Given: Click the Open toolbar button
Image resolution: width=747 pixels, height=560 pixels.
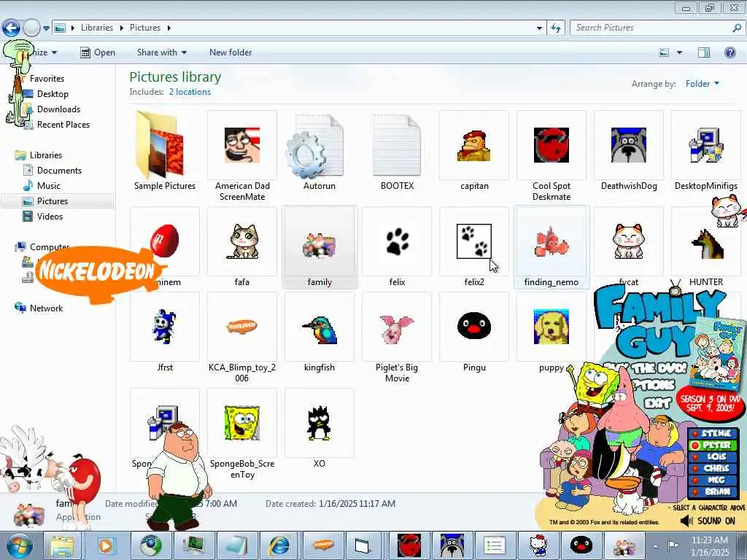Looking at the screenshot, I should point(98,52).
